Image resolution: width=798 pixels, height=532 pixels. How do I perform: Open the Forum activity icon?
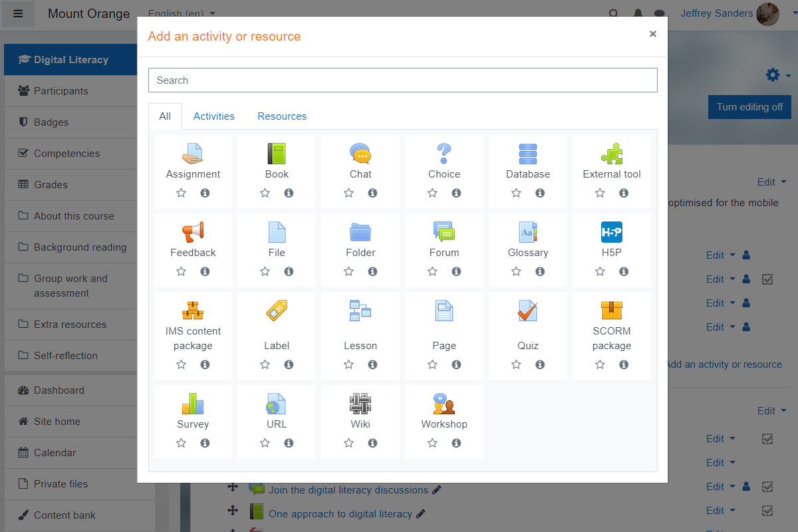click(x=444, y=232)
